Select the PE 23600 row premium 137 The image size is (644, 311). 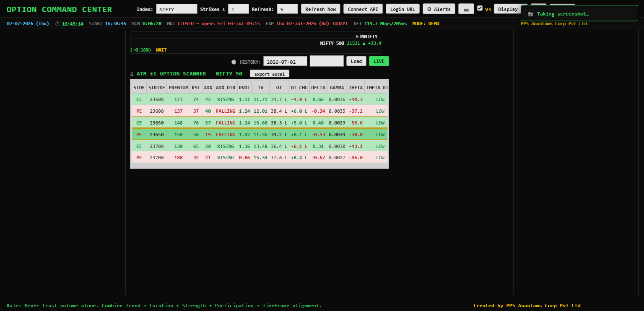tap(179, 111)
